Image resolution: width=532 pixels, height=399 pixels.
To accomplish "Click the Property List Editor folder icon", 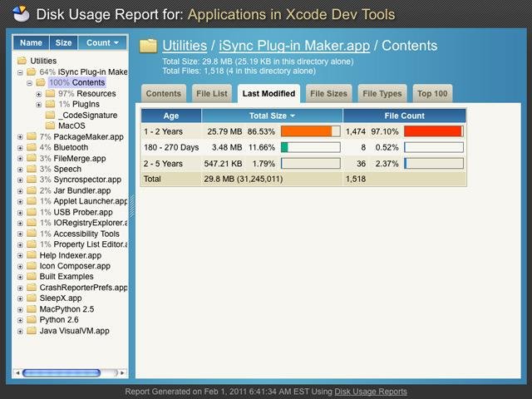I will tap(32, 244).
